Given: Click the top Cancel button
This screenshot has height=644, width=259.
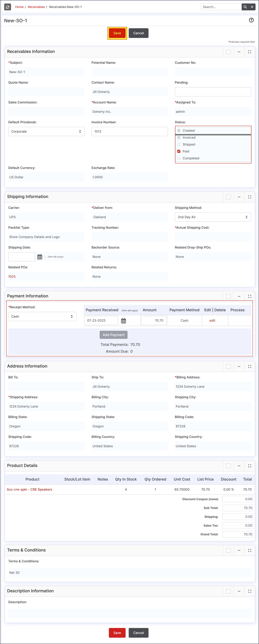Looking at the screenshot, I should point(139,33).
